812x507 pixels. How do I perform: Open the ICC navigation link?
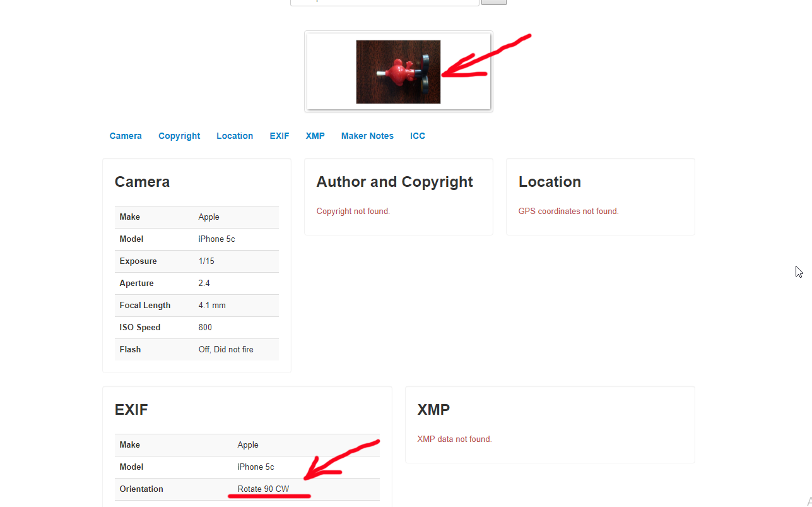pyautogui.click(x=418, y=136)
